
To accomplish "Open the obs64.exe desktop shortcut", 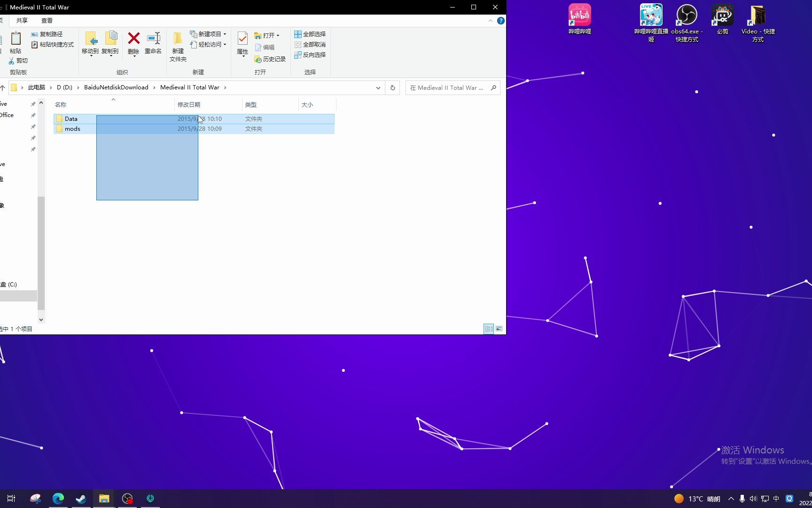I will click(x=687, y=23).
